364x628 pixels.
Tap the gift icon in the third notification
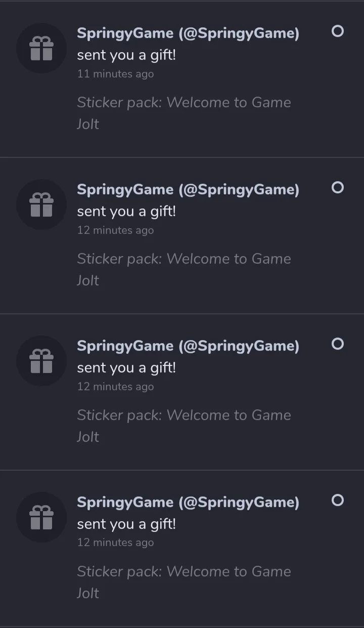pyautogui.click(x=41, y=361)
